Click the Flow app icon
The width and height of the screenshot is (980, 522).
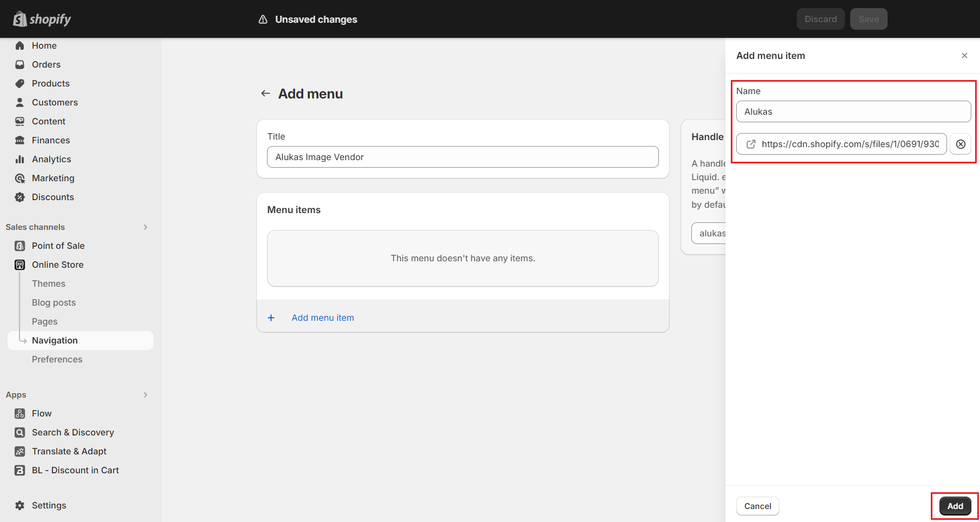point(20,414)
